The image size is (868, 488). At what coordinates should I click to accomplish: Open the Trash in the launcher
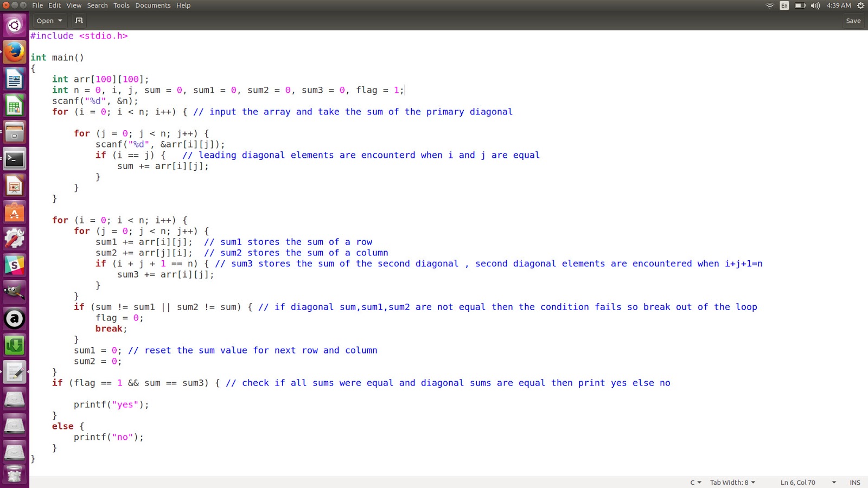click(15, 474)
